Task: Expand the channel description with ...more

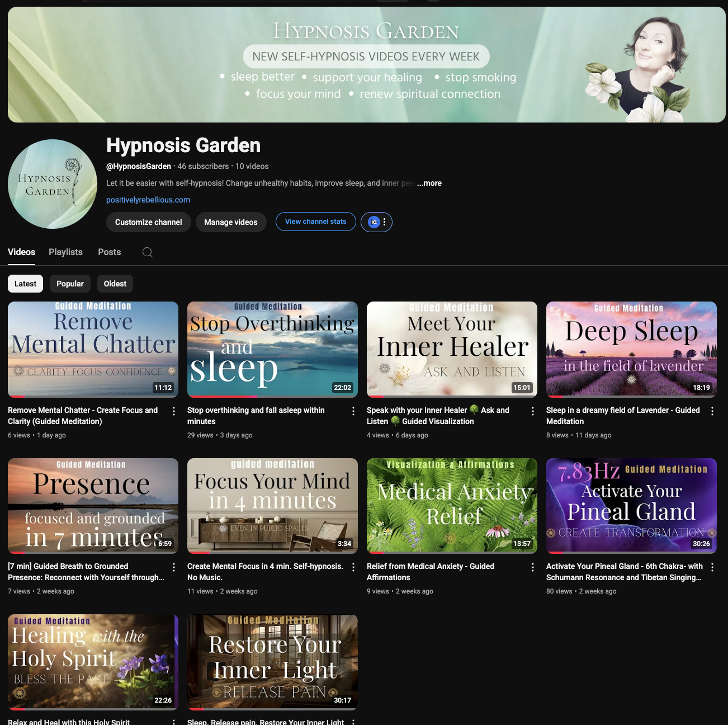Action: 428,183
